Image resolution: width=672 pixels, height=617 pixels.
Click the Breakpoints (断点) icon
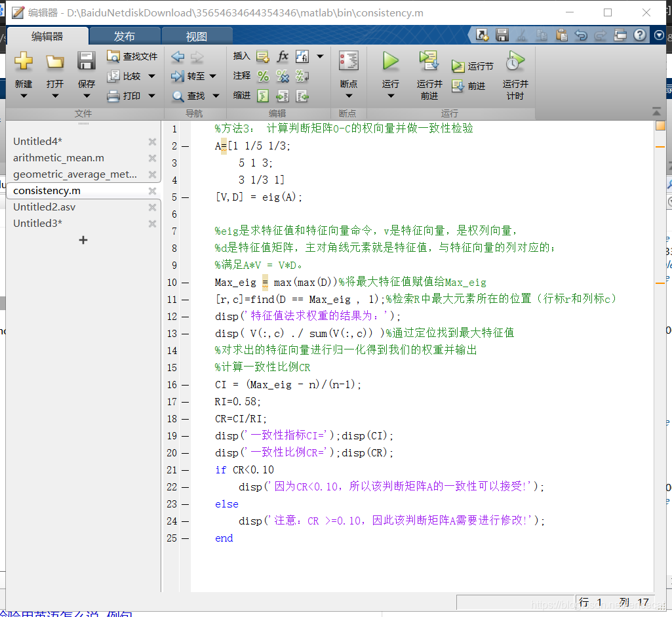(x=348, y=61)
